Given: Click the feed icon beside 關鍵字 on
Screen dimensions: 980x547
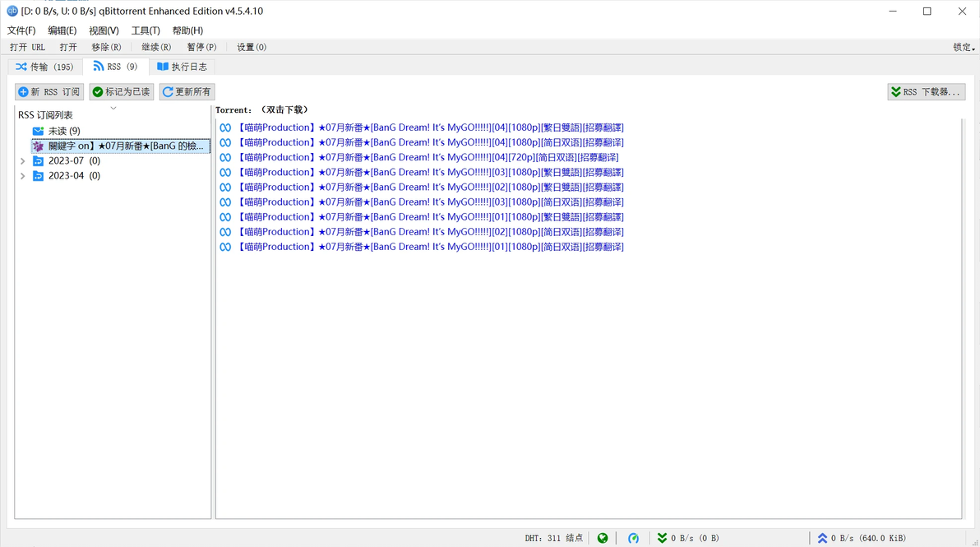Looking at the screenshot, I should point(38,146).
